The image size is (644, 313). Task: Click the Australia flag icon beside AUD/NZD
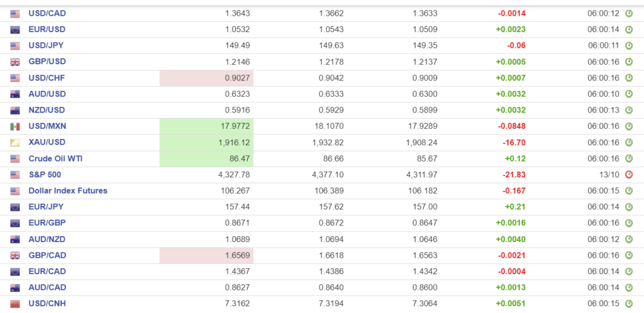tap(15, 239)
